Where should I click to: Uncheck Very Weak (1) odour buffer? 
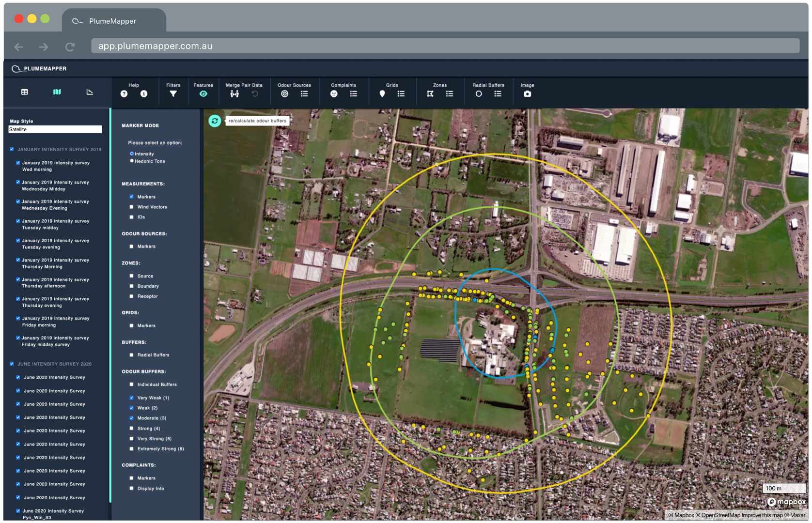[x=131, y=398]
